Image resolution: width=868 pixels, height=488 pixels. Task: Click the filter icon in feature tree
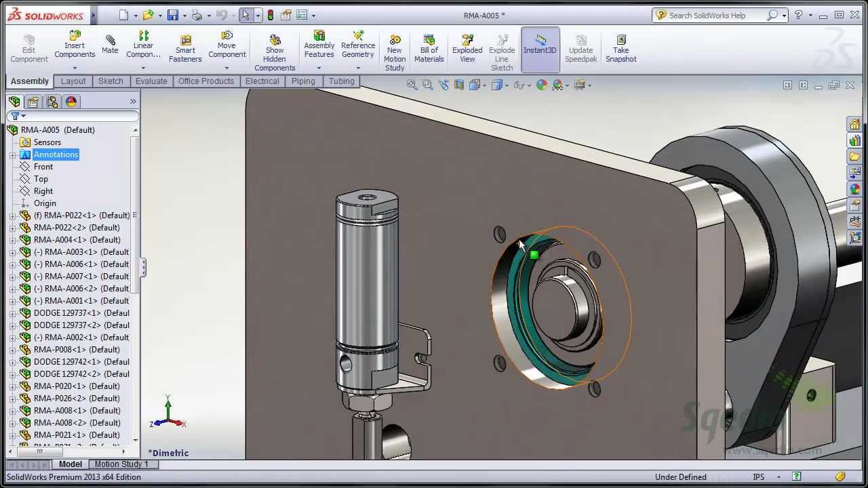coord(15,116)
